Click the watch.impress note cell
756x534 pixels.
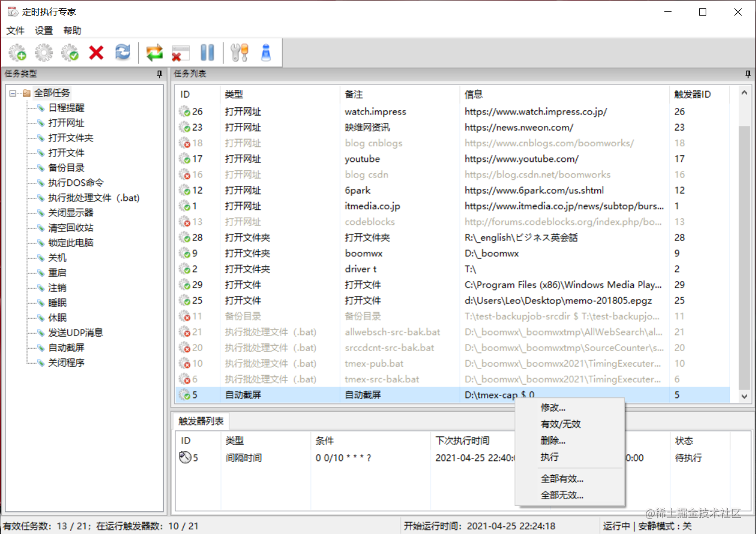tap(375, 111)
